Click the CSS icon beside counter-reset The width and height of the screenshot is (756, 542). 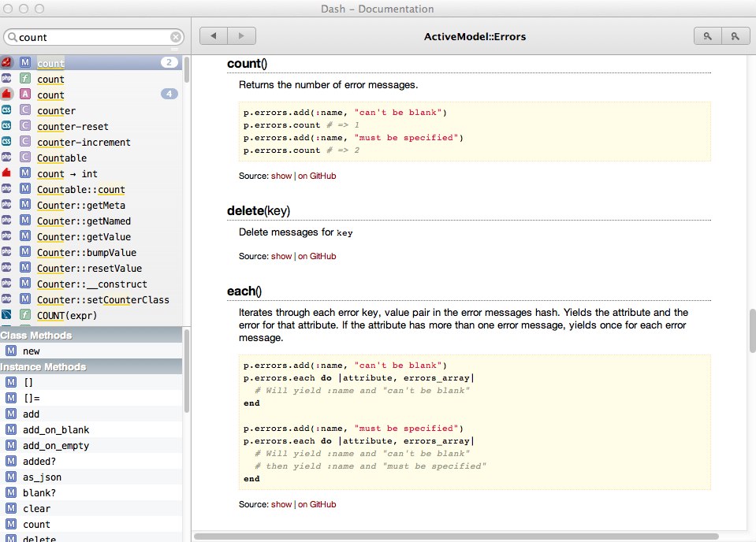[x=7, y=126]
